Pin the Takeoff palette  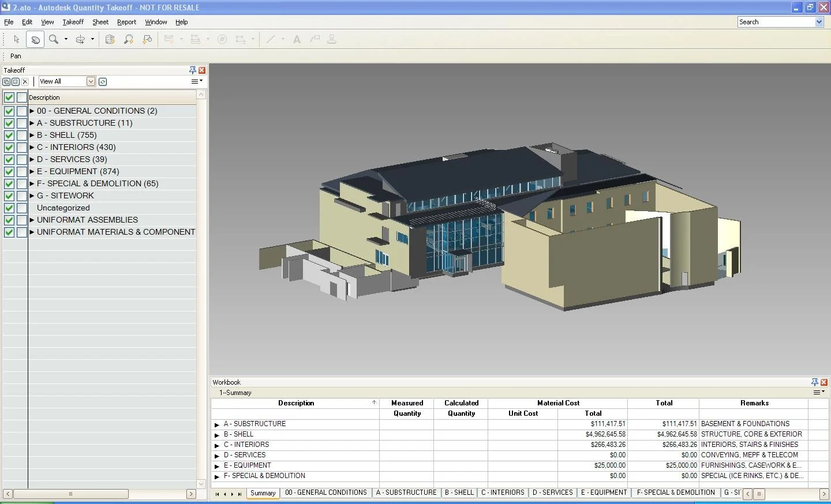[x=192, y=70]
